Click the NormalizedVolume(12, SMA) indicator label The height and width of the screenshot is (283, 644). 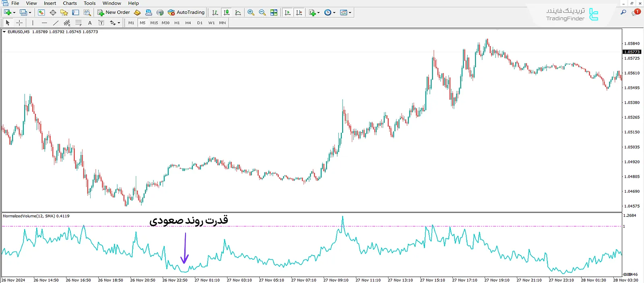(36, 216)
